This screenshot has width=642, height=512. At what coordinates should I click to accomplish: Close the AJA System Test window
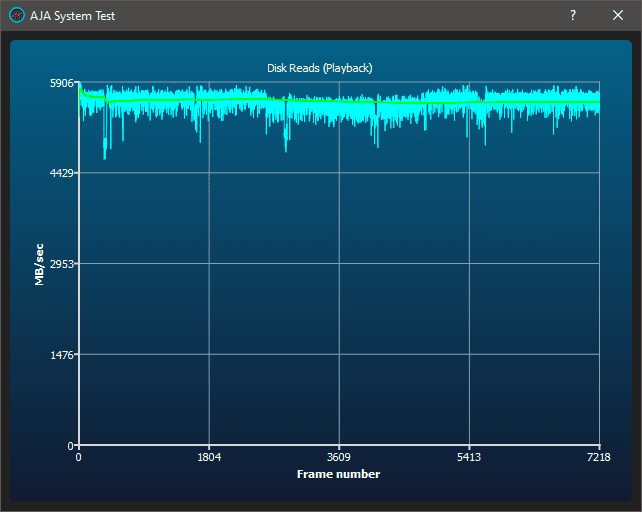[618, 16]
